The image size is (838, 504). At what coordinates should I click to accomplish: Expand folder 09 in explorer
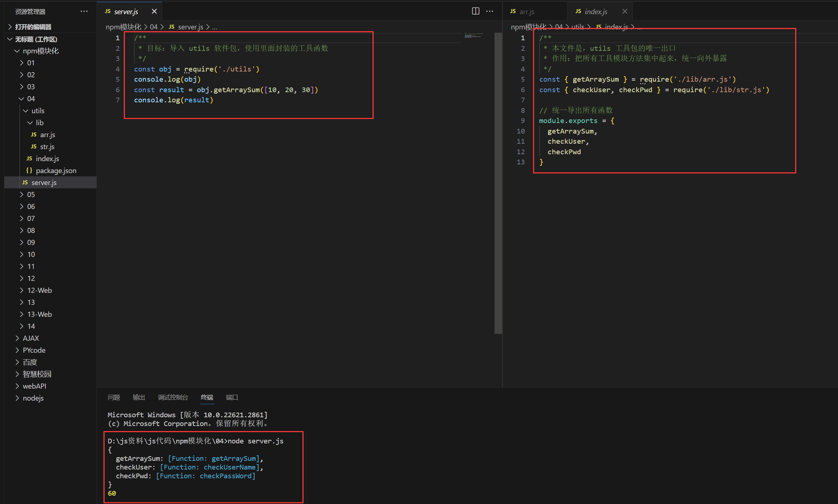tap(50, 242)
